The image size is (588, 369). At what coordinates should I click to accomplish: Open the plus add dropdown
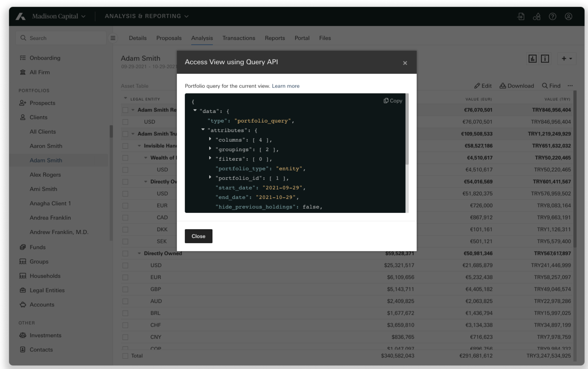pyautogui.click(x=567, y=58)
